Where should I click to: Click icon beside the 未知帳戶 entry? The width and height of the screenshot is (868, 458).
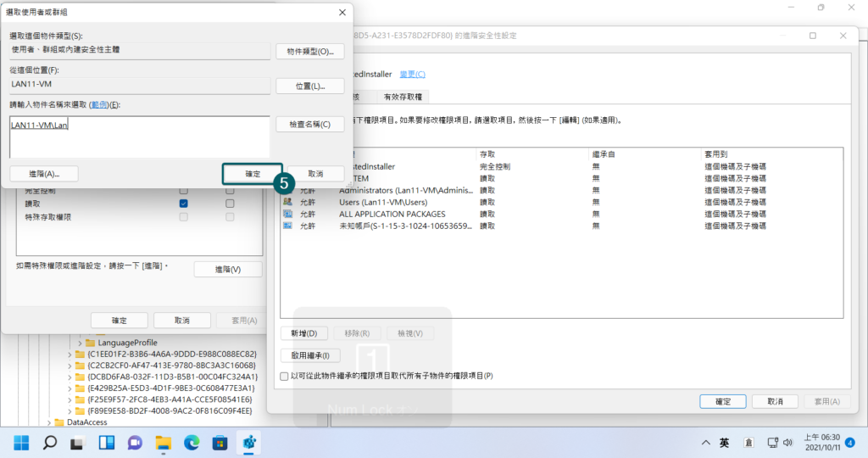point(288,226)
